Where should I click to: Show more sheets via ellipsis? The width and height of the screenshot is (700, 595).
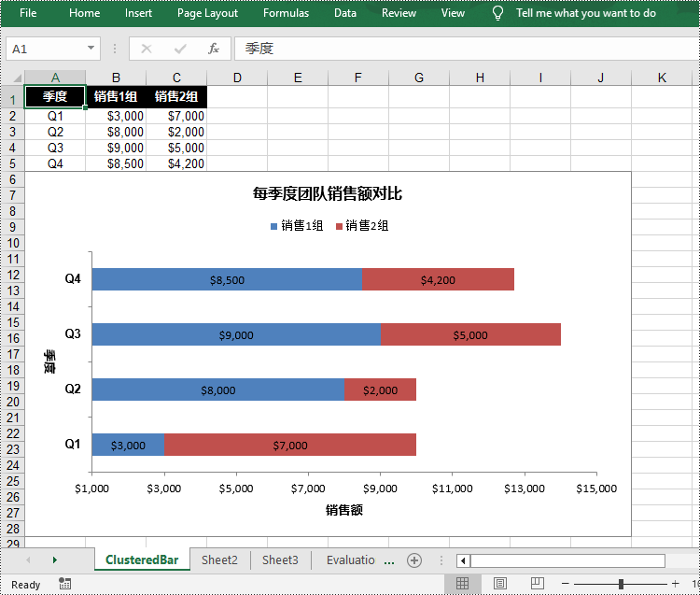[389, 561]
